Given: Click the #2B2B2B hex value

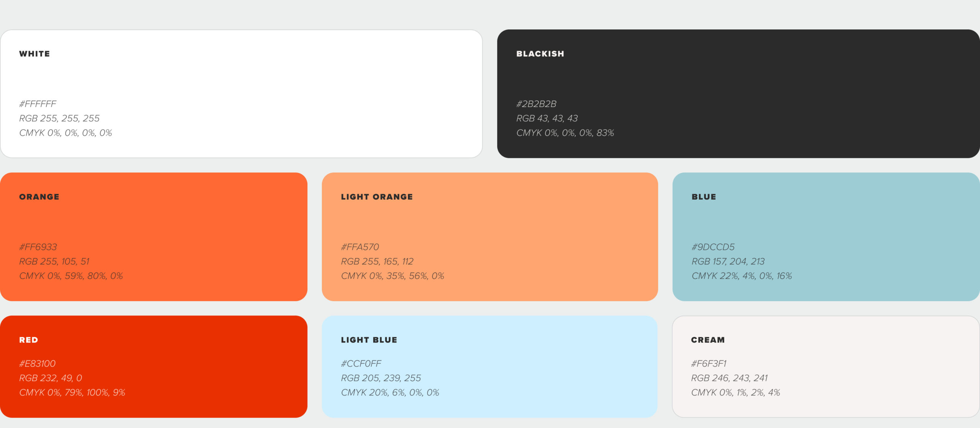Looking at the screenshot, I should (x=536, y=104).
